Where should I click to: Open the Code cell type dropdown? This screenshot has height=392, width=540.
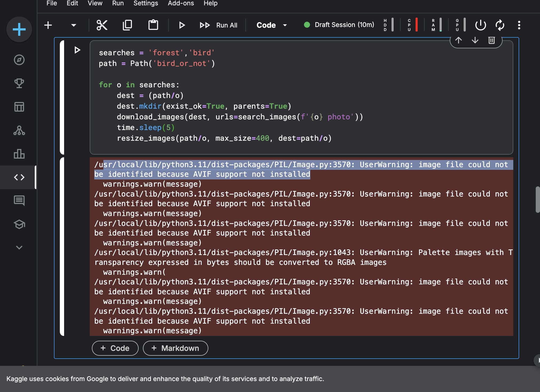click(x=272, y=25)
